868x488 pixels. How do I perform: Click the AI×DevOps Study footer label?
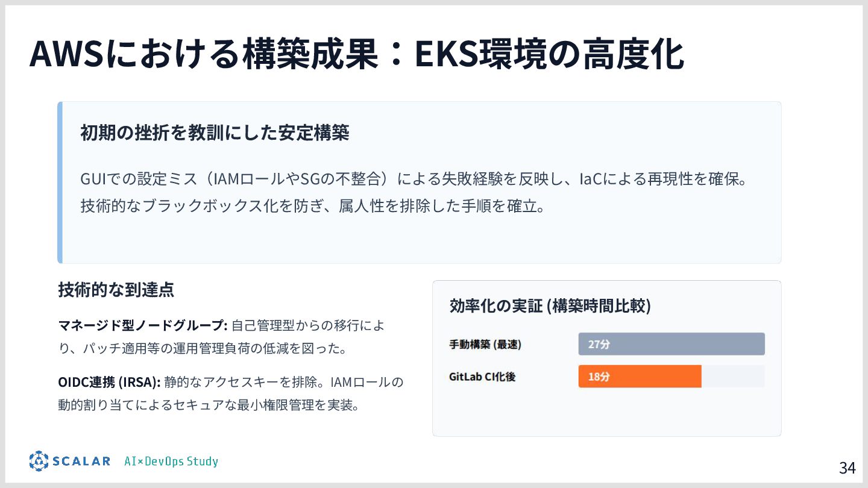[x=171, y=461]
